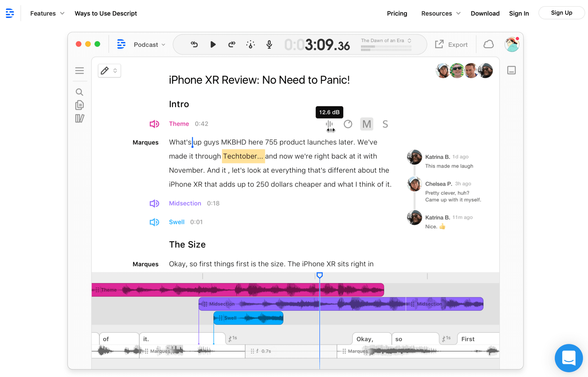Click the highlighted word Techtober...
The image size is (588, 377).
[x=243, y=156]
